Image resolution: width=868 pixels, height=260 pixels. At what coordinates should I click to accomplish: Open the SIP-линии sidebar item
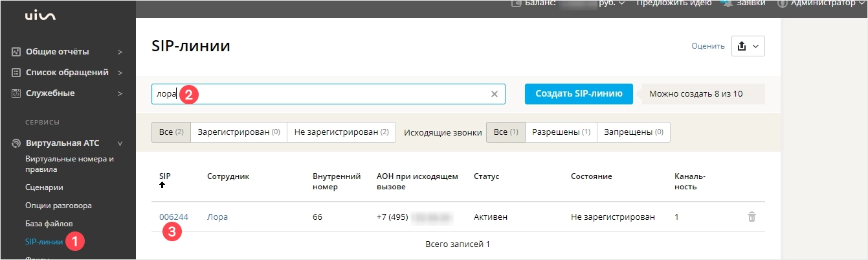coord(44,242)
